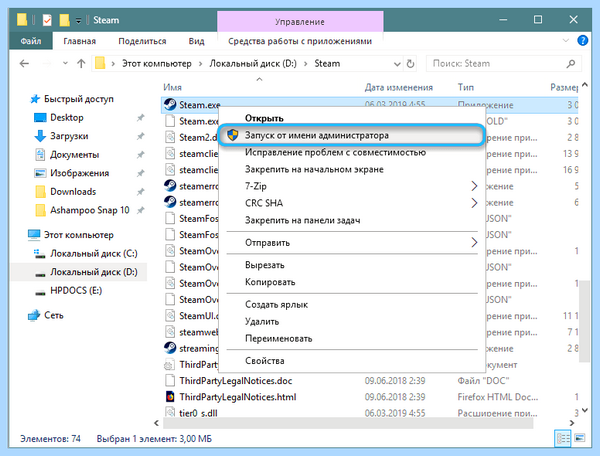Click the pin icon next to Desktop

[140, 118]
